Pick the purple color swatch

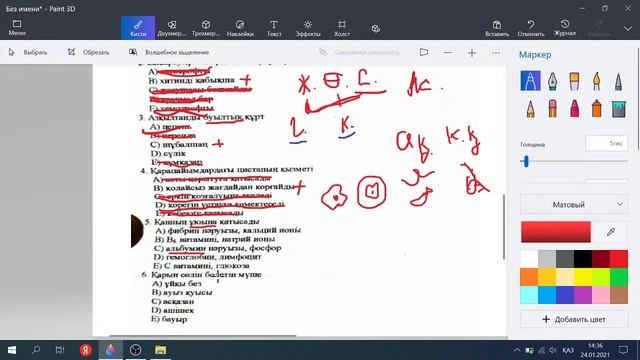click(583, 295)
